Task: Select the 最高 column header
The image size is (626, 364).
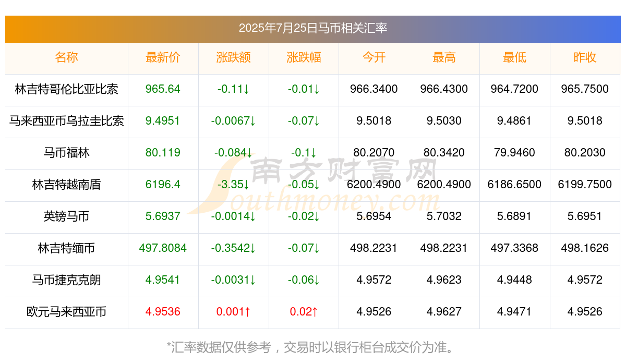Action: tap(444, 57)
